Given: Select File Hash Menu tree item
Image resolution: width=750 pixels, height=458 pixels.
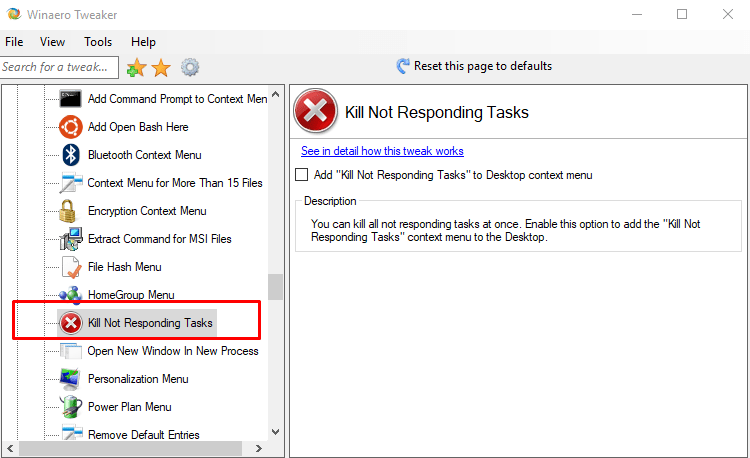Looking at the screenshot, I should click(124, 267).
